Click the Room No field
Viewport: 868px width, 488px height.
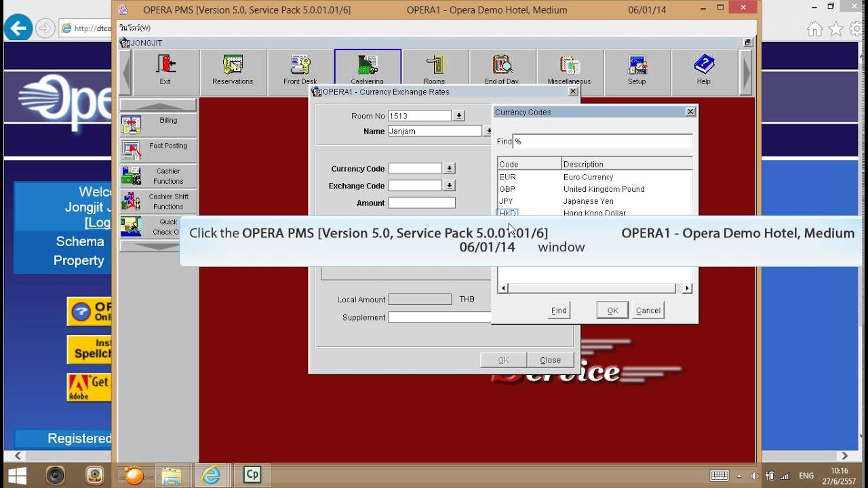(x=420, y=116)
